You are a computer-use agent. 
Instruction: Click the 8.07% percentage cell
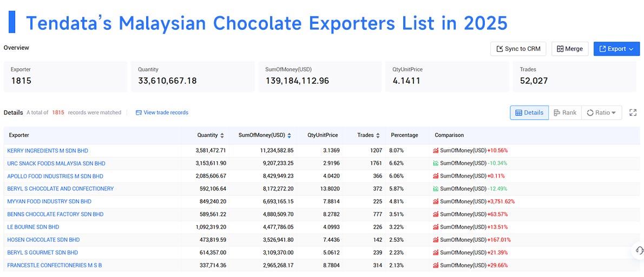coord(396,150)
